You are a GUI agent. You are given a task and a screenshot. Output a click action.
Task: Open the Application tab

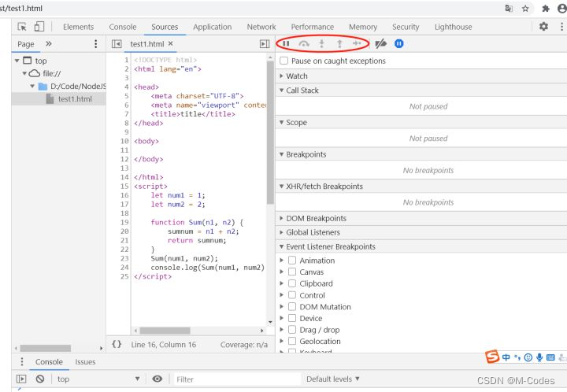pyautogui.click(x=213, y=27)
